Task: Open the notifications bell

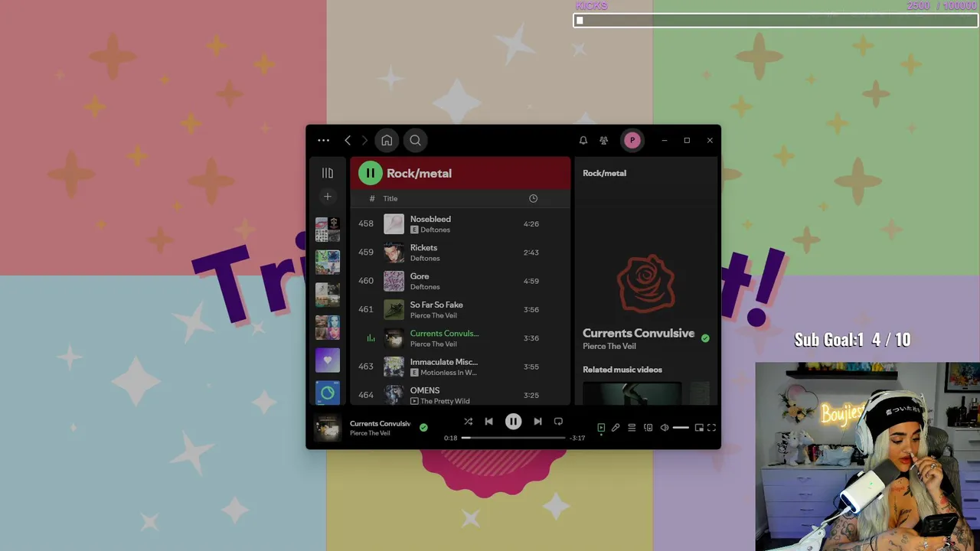Action: (583, 141)
